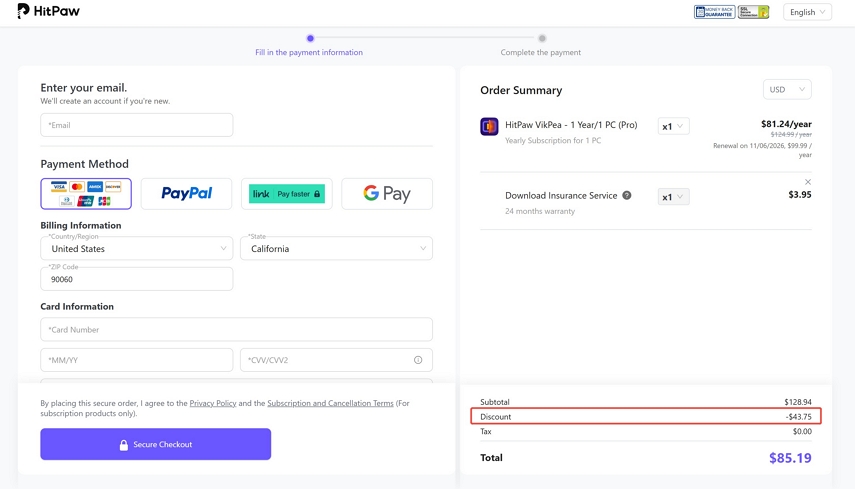Open the Privacy Policy link
Viewport: 855px width, 489px height.
[213, 404]
